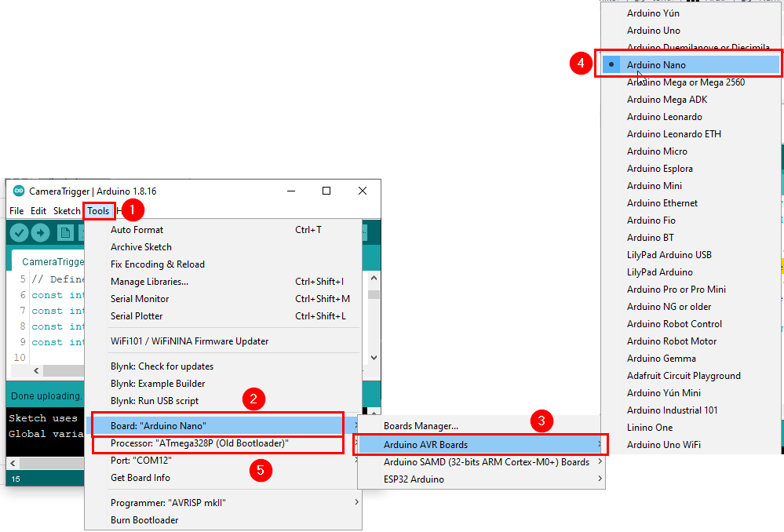Select Blynk: Example Builder
This screenshot has width=784, height=532.
coord(223,384)
